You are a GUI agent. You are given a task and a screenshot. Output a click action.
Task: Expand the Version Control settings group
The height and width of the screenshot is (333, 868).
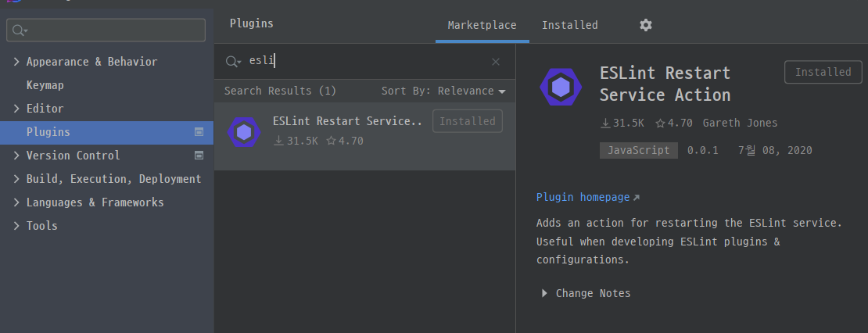[16, 156]
